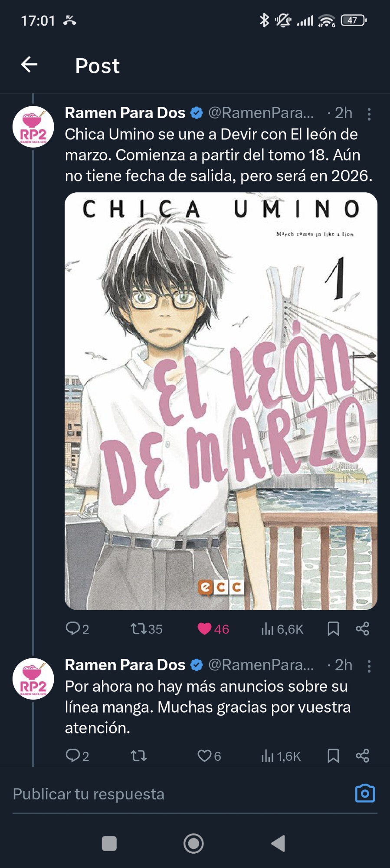390x868 pixels.
Task: Reply to the tweet about línea manga
Action: pyautogui.click(x=72, y=756)
